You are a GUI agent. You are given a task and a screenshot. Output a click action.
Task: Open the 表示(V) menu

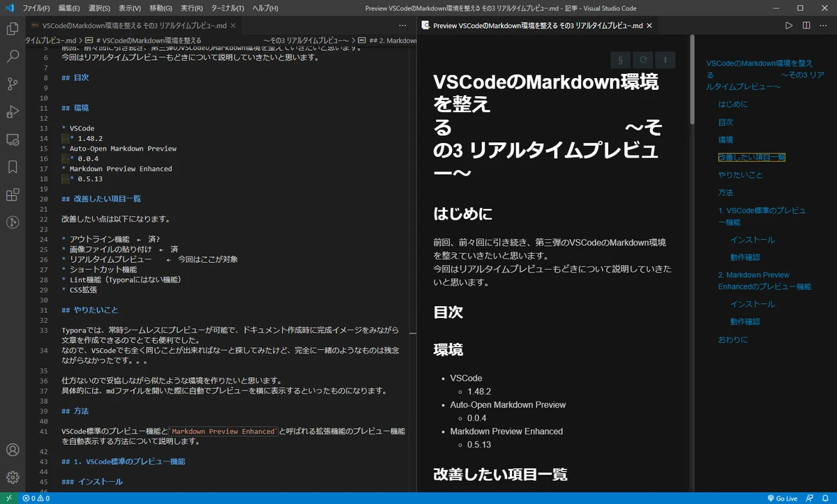click(130, 8)
